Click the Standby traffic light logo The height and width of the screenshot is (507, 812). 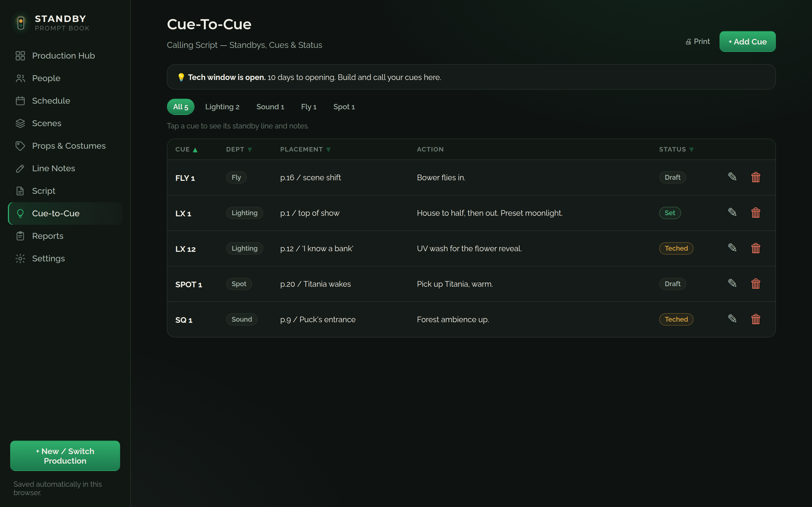[21, 23]
